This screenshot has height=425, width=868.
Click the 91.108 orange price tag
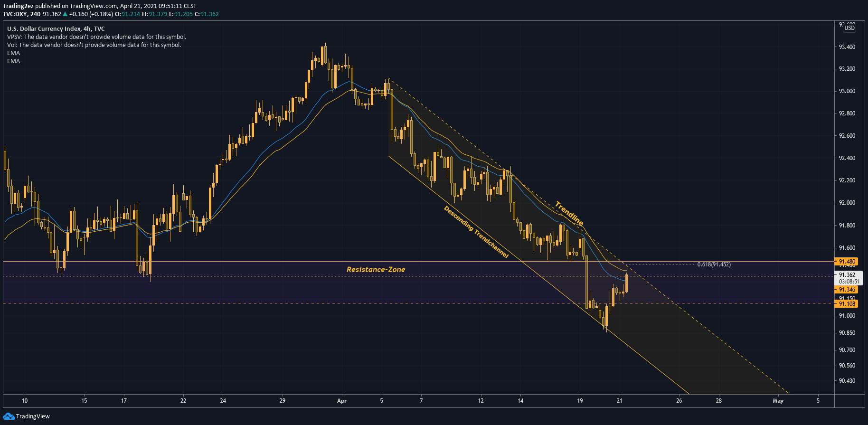point(846,304)
